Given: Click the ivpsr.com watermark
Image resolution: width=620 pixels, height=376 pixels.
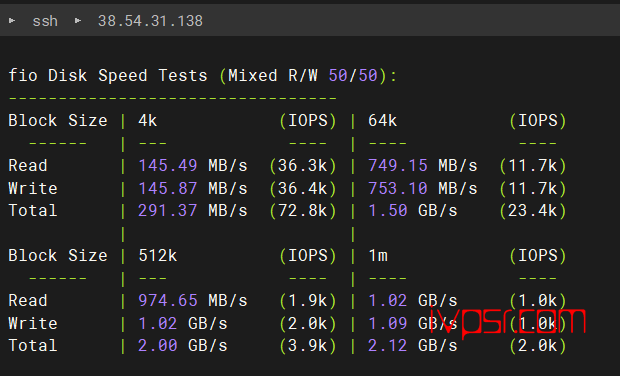Looking at the screenshot, I should (508, 322).
